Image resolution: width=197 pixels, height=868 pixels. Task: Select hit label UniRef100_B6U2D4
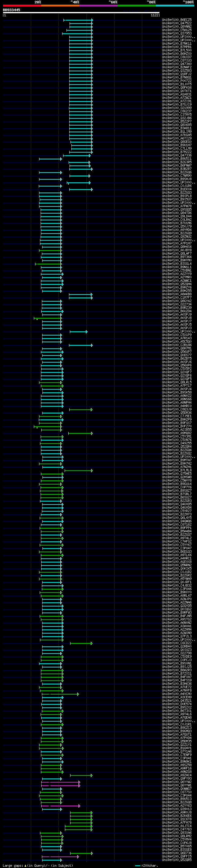coord(177,311)
